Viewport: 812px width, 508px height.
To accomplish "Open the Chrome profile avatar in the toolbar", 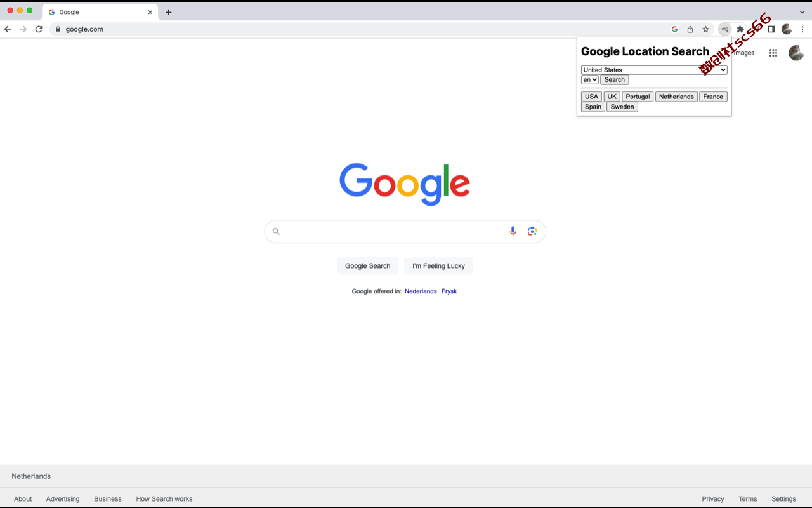I will (x=787, y=29).
